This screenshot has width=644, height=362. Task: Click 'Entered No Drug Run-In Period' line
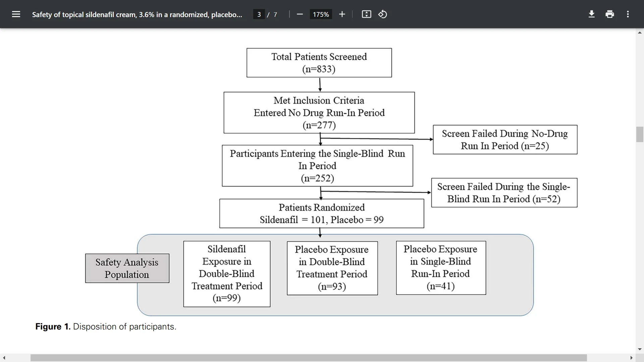click(319, 113)
